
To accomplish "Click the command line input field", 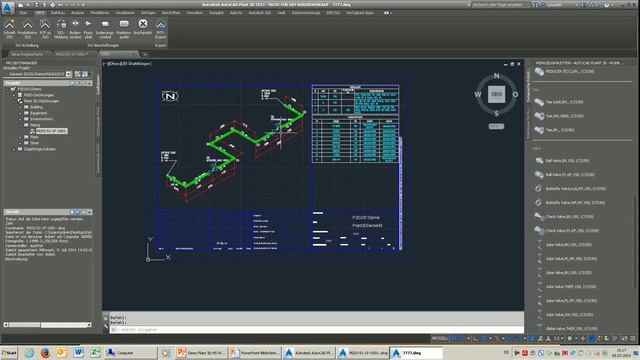I will [317, 329].
